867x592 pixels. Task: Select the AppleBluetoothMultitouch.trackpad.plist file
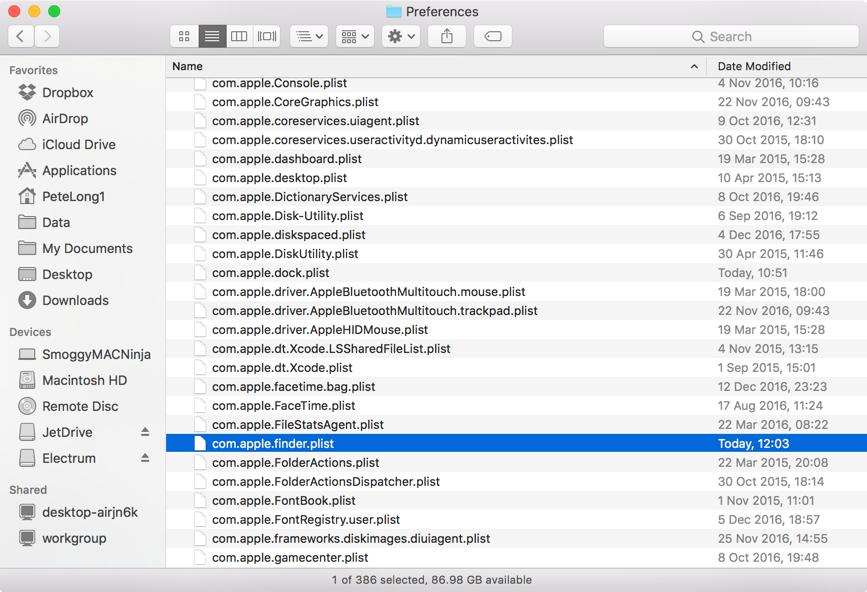click(516, 311)
